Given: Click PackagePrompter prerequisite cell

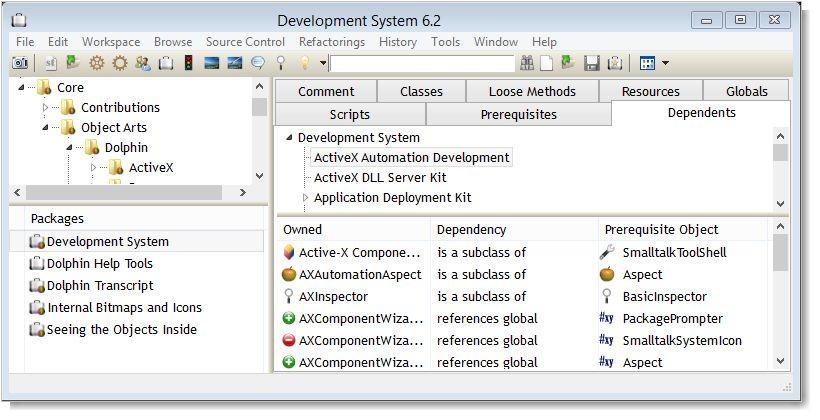Looking at the screenshot, I should coord(673,318).
